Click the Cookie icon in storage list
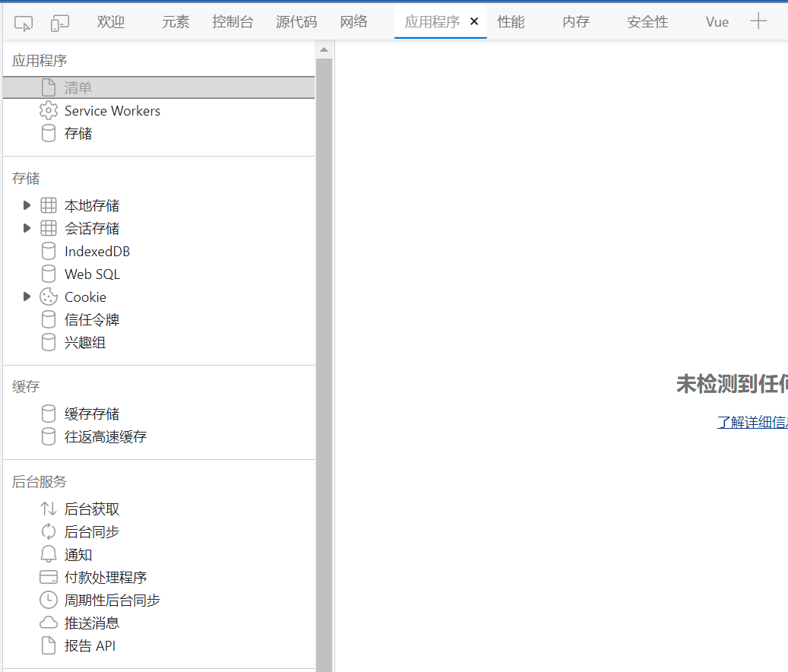Viewport: 788px width, 672px height. click(49, 297)
